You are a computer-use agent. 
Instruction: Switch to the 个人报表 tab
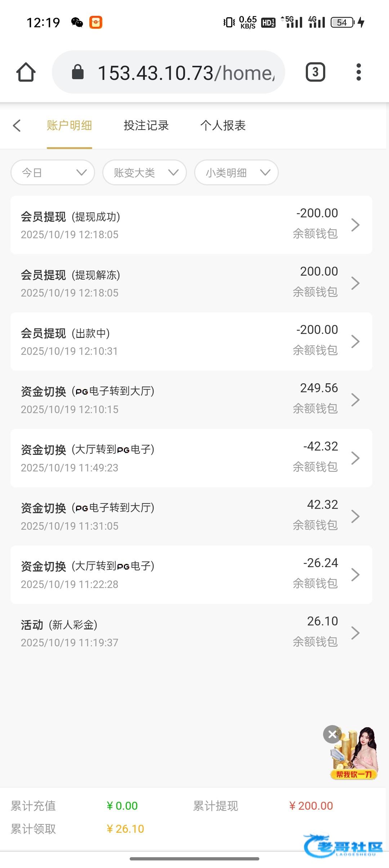(x=223, y=126)
